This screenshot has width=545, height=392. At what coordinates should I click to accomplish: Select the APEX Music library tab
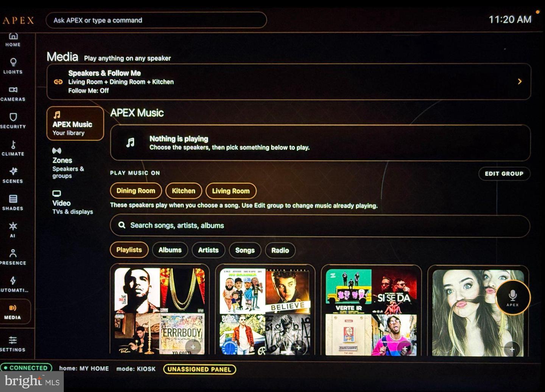coord(75,124)
